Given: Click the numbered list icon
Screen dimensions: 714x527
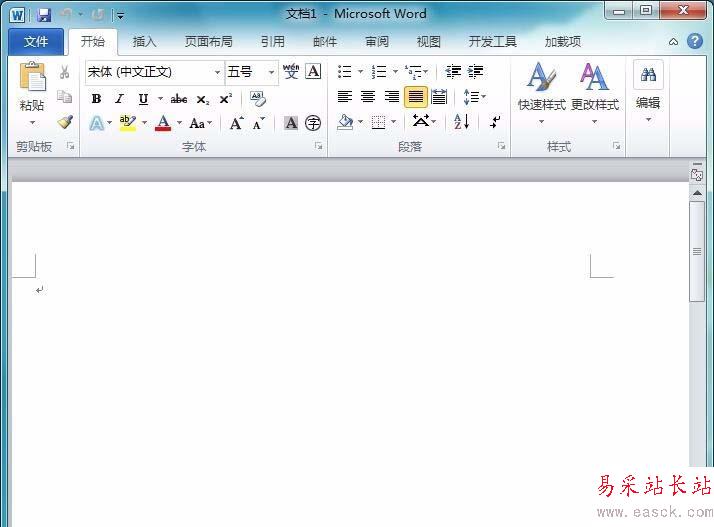Looking at the screenshot, I should point(379,72).
